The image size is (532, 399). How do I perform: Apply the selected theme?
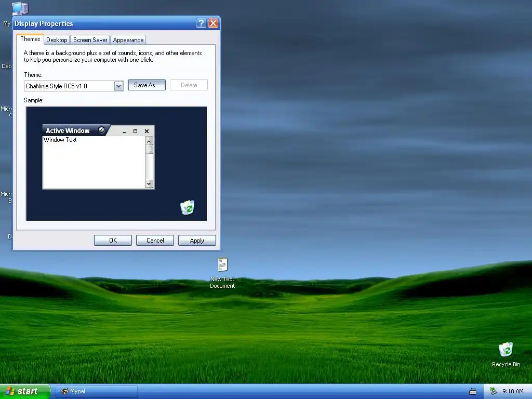(x=197, y=240)
